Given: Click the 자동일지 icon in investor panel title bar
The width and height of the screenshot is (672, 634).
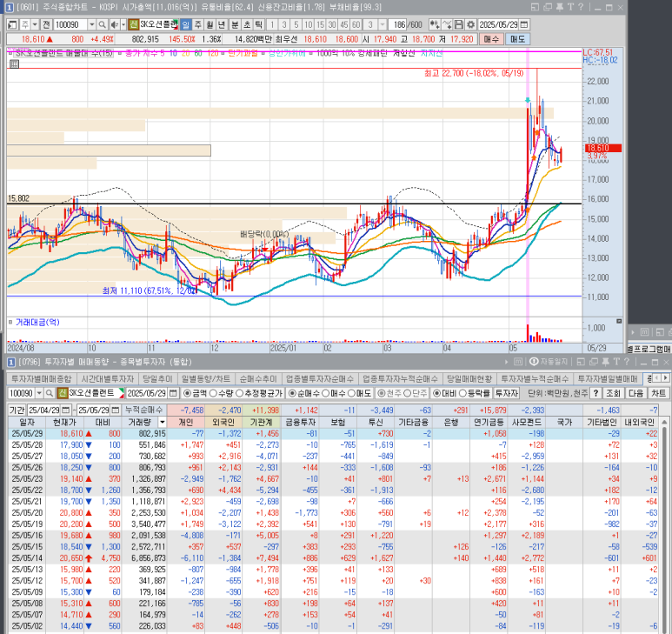Looking at the screenshot, I should click(x=549, y=362).
